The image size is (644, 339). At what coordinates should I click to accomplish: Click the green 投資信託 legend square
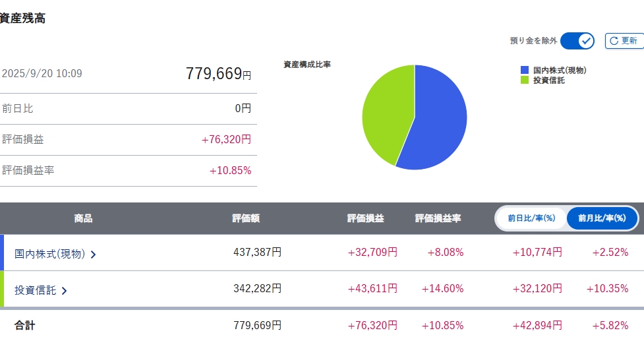coord(525,80)
